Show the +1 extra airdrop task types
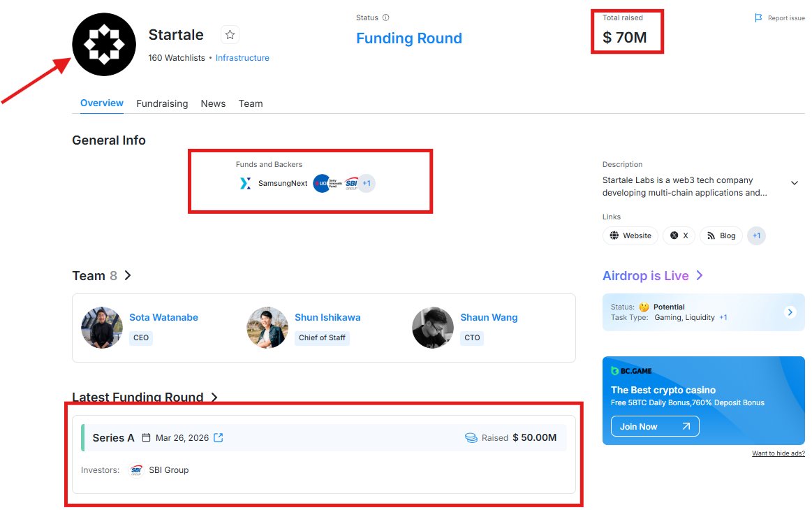The width and height of the screenshot is (812, 510). [723, 318]
